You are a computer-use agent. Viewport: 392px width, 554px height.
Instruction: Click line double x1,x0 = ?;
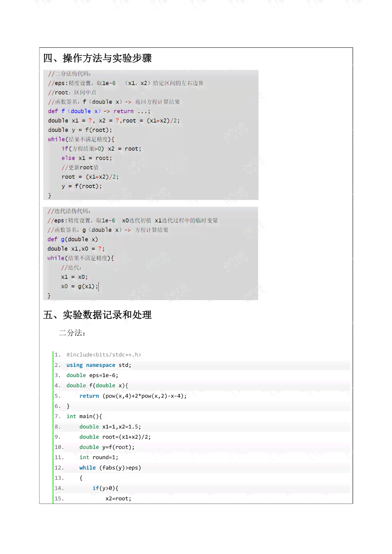pyautogui.click(x=76, y=249)
